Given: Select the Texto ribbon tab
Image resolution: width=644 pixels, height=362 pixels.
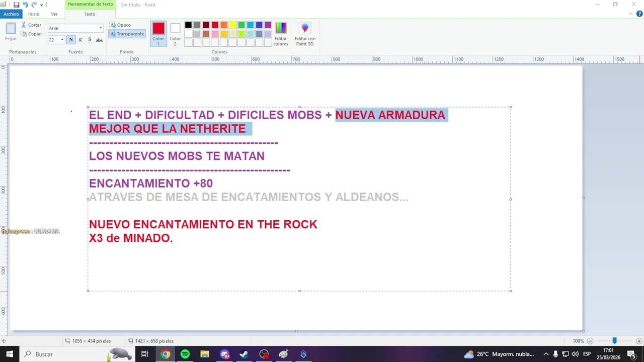Looking at the screenshot, I should click(x=90, y=14).
